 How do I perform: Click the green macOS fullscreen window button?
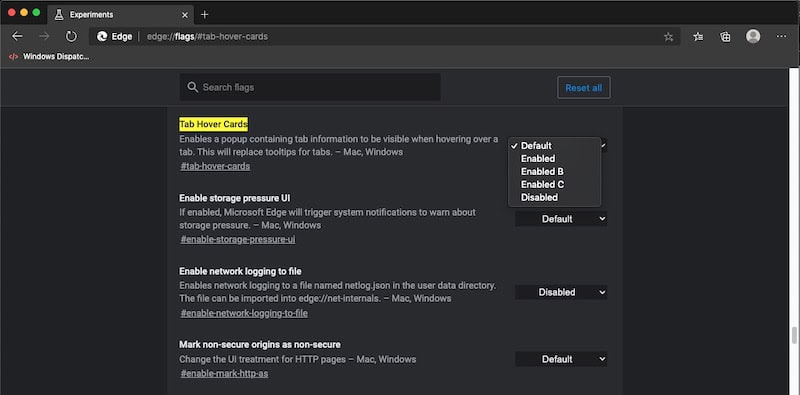pos(36,12)
